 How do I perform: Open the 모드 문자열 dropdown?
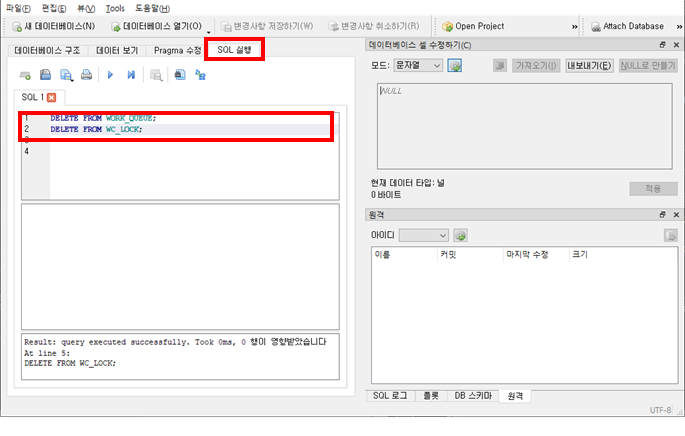pyautogui.click(x=418, y=66)
